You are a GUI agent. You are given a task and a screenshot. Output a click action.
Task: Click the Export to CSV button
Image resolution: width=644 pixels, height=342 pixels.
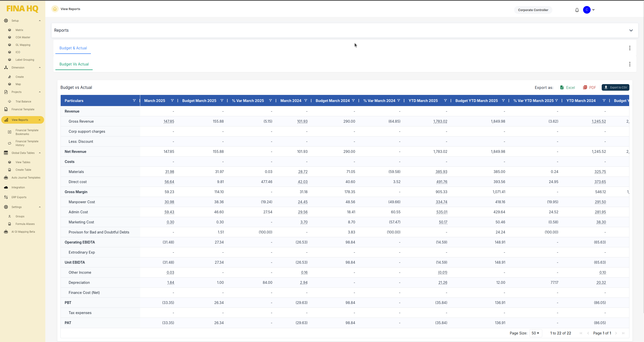[x=615, y=87]
